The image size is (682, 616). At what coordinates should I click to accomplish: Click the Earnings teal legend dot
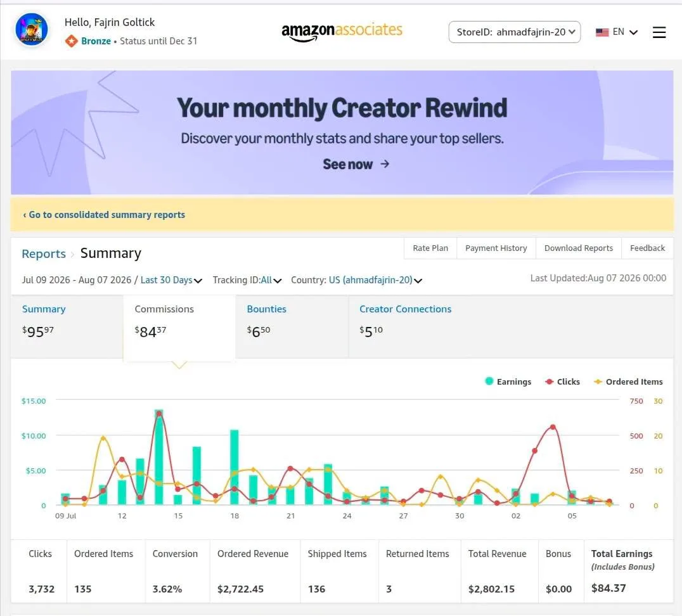[x=489, y=381]
